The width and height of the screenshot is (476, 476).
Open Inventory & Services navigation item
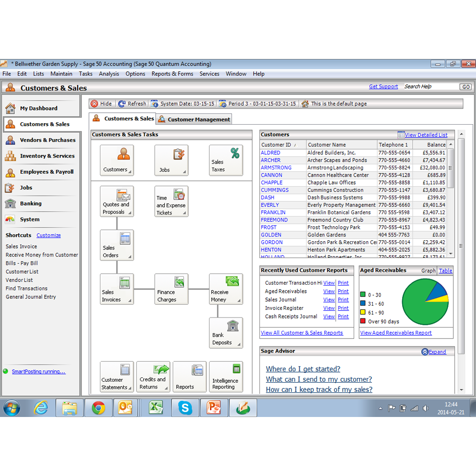click(x=41, y=156)
